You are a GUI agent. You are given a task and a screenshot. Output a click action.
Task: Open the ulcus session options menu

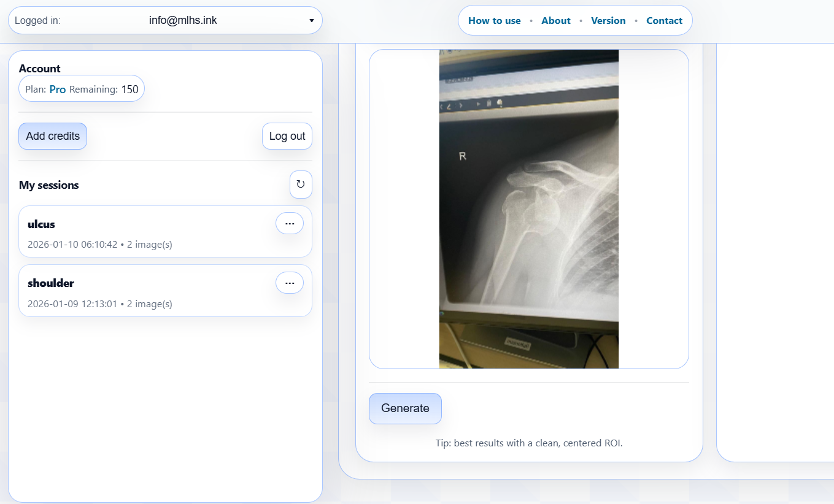click(290, 224)
